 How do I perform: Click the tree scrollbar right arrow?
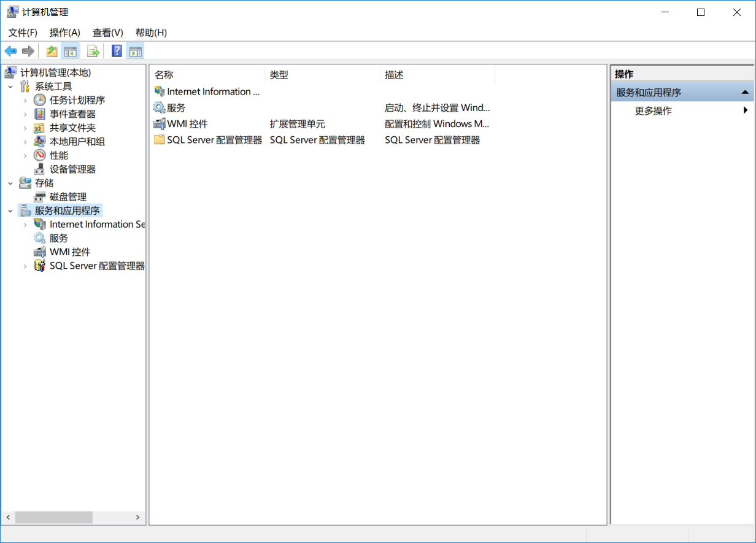(x=138, y=517)
